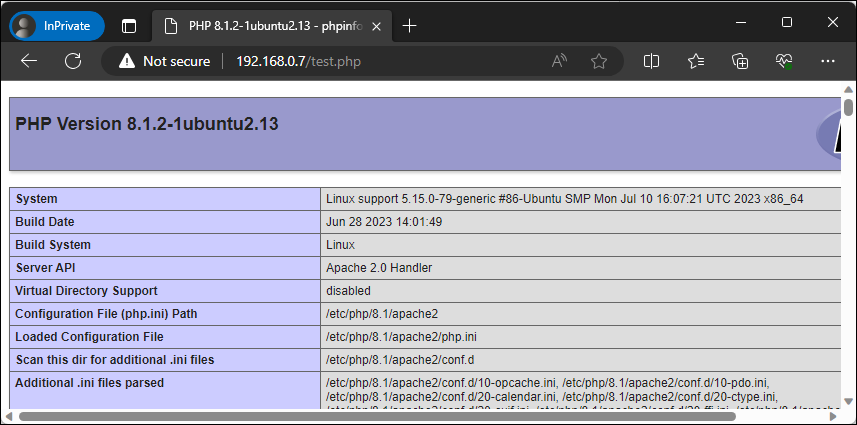Open the Favorites list

(696, 61)
